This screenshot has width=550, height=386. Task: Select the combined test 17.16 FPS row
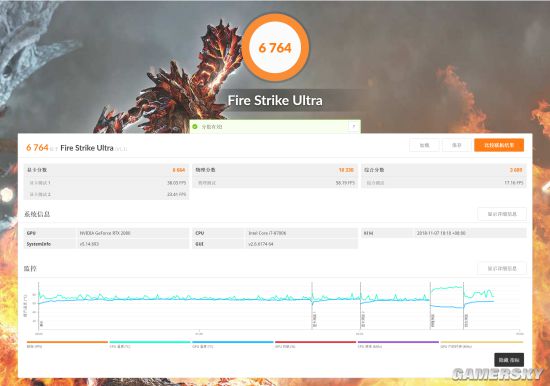(444, 183)
